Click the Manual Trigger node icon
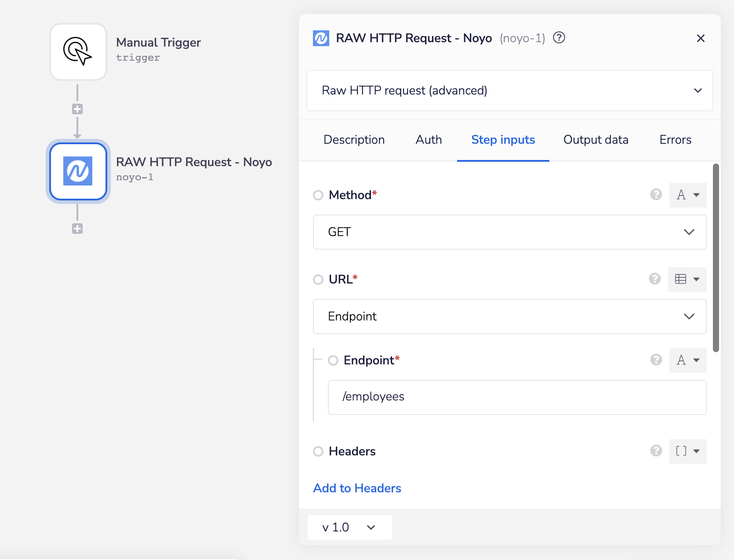Screen dimensions: 734x560 tap(78, 51)
